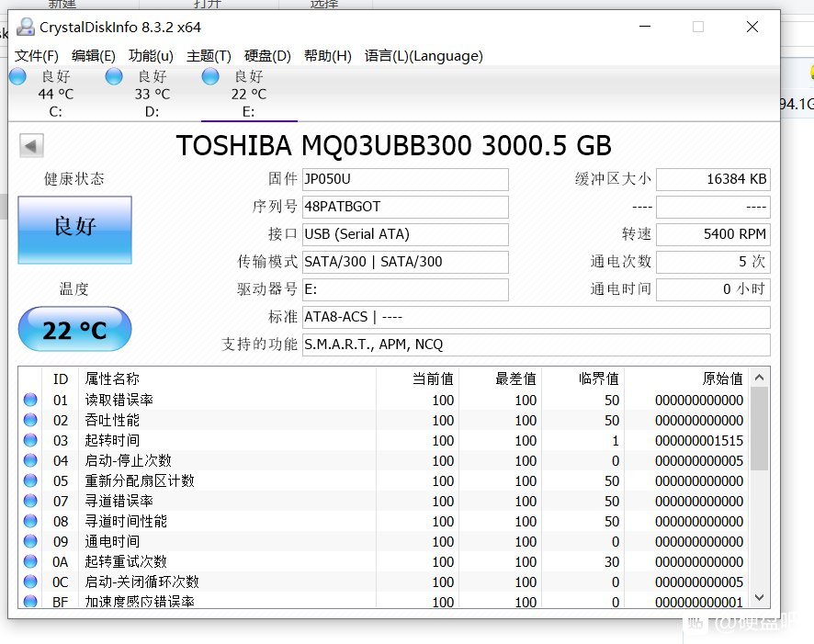814x644 pixels.
Task: Click the drive letter field E:
Action: pyautogui.click(x=405, y=289)
